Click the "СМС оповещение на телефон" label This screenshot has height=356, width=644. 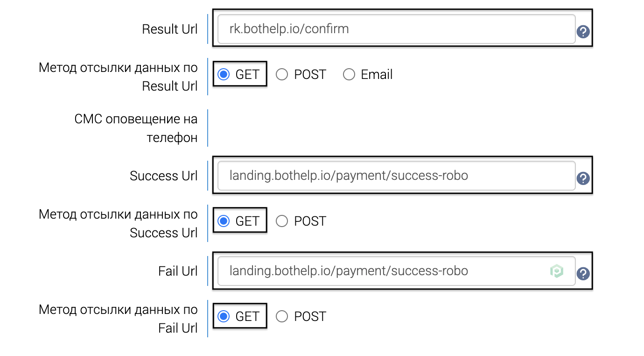coord(136,128)
